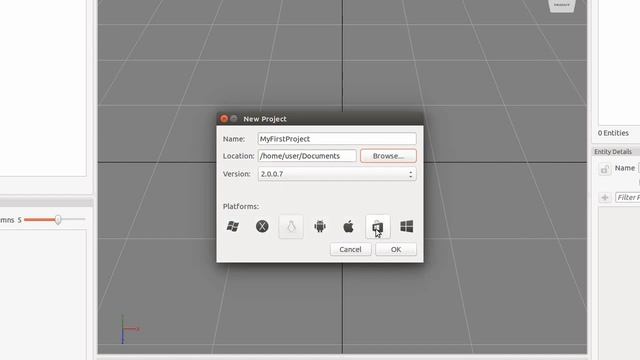Select the classic Windows platform icon
This screenshot has height=360, width=640.
coord(233,226)
